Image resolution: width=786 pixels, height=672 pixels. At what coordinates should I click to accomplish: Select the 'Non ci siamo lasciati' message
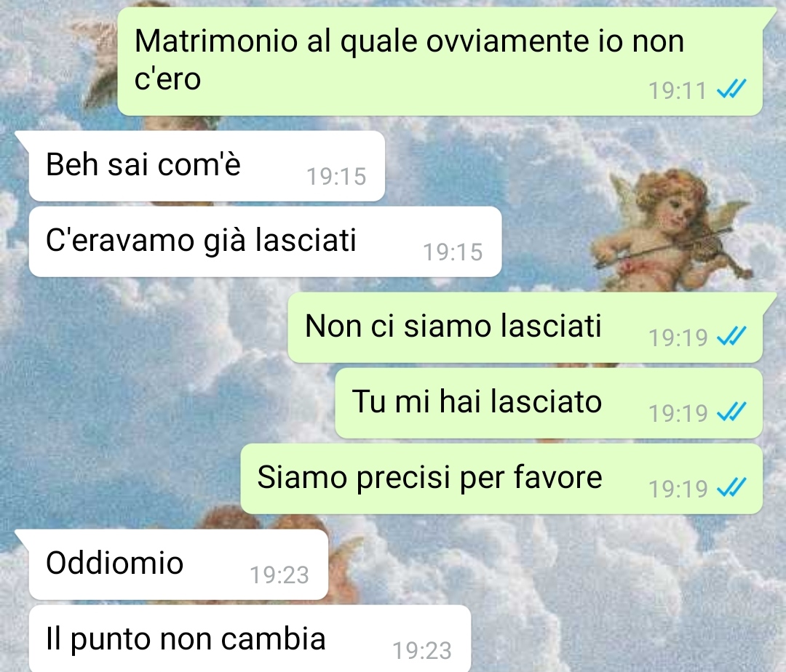click(525, 327)
